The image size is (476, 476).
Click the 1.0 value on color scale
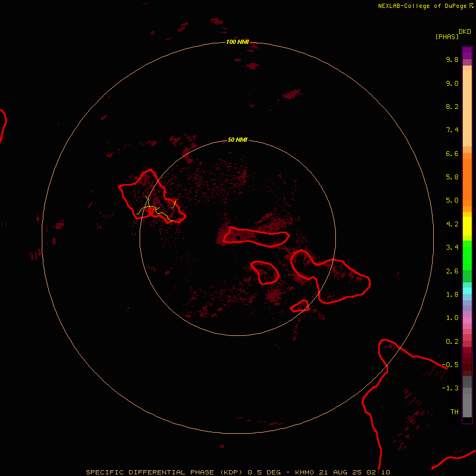pyautogui.click(x=452, y=318)
